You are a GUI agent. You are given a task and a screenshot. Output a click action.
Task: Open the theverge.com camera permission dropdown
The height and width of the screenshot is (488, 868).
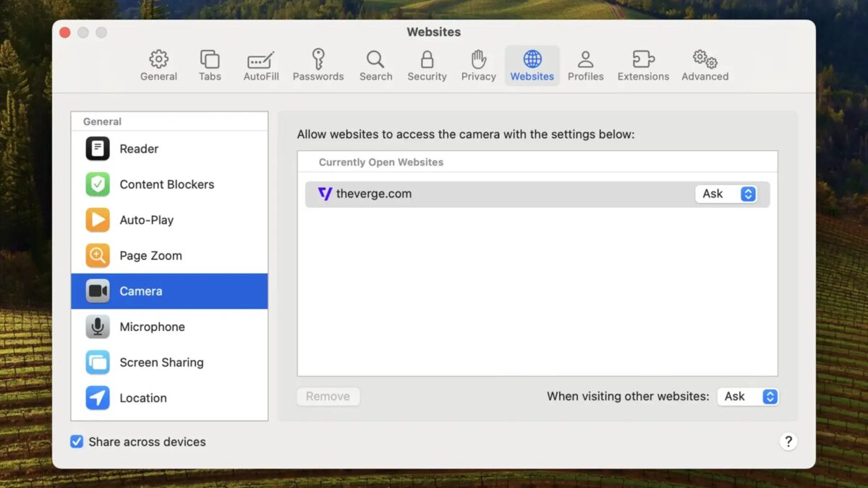coord(726,194)
